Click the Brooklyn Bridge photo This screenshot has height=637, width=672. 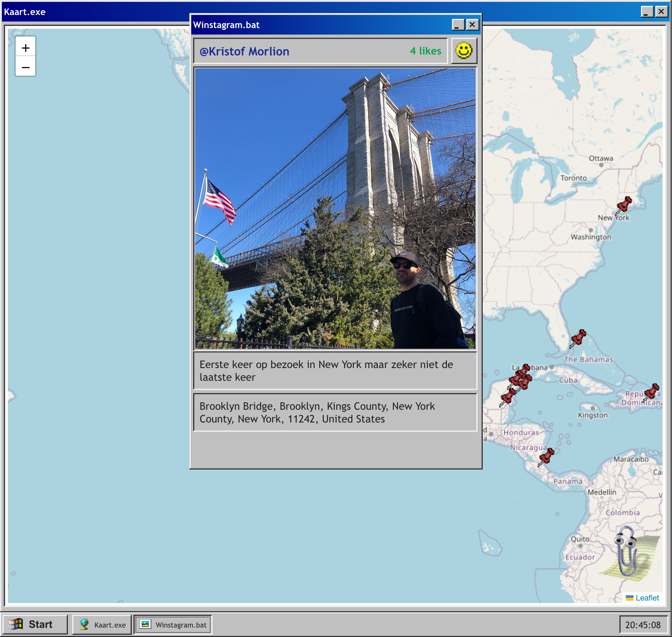point(335,208)
